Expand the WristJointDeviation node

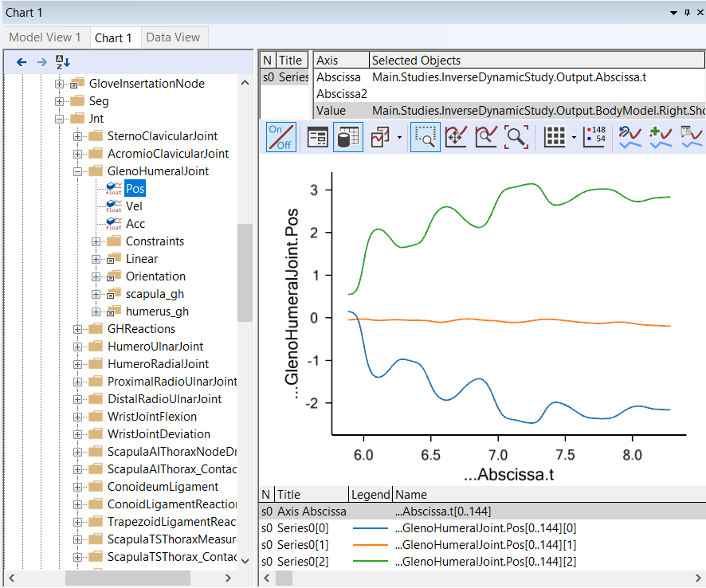[x=77, y=434]
